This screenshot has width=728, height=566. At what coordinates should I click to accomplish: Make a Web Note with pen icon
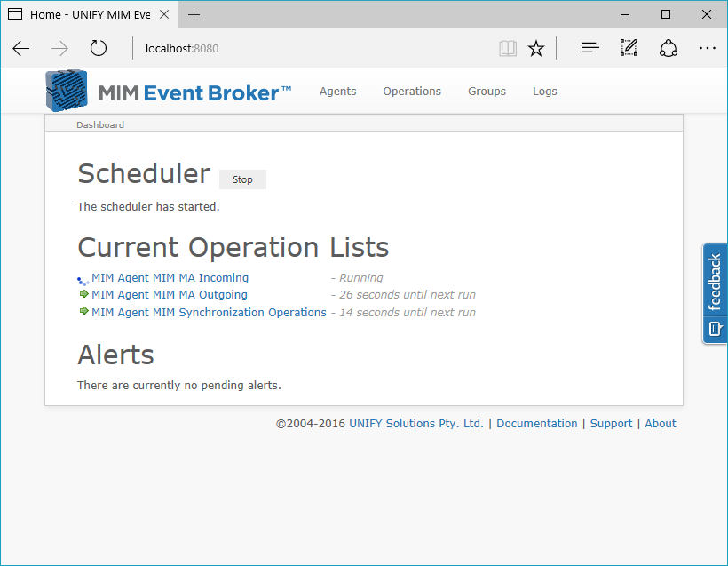(x=629, y=48)
